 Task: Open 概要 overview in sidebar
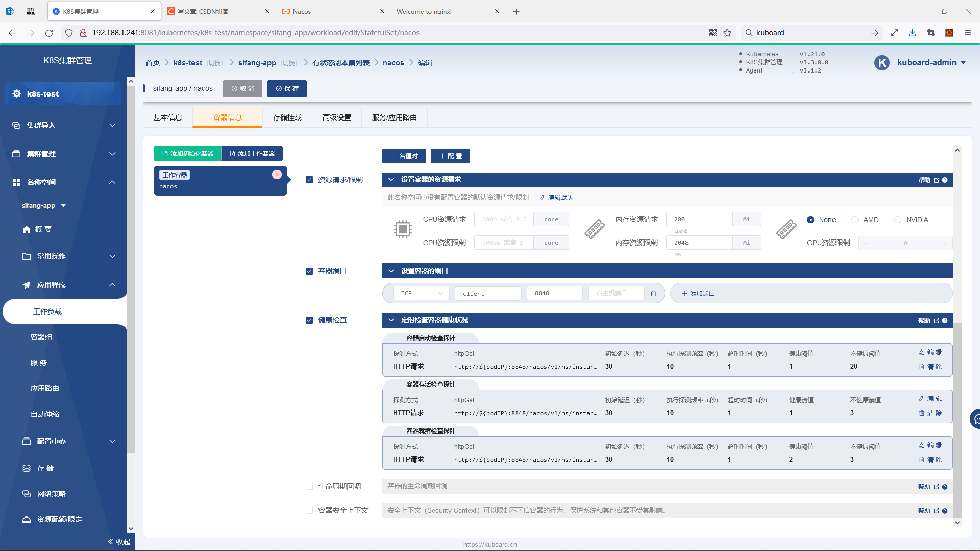point(38,229)
